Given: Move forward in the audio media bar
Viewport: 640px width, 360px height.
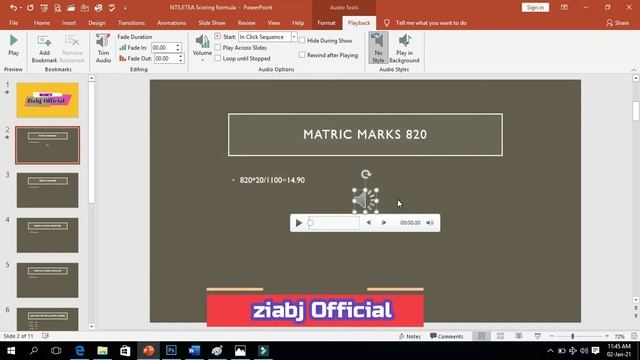Looking at the screenshot, I should [384, 223].
